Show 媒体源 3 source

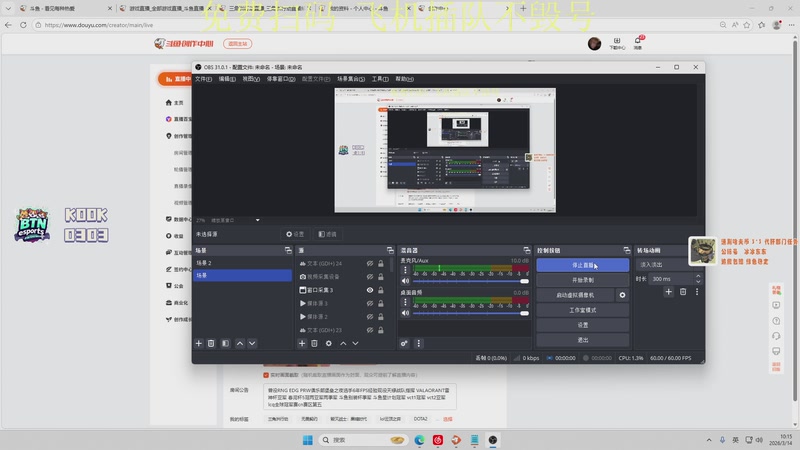tap(370, 303)
